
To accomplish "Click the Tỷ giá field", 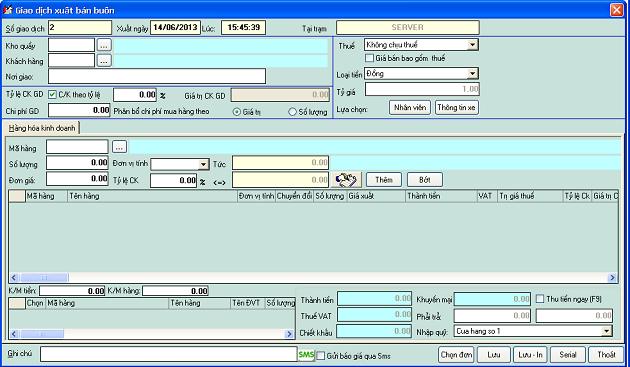I will [x=422, y=89].
